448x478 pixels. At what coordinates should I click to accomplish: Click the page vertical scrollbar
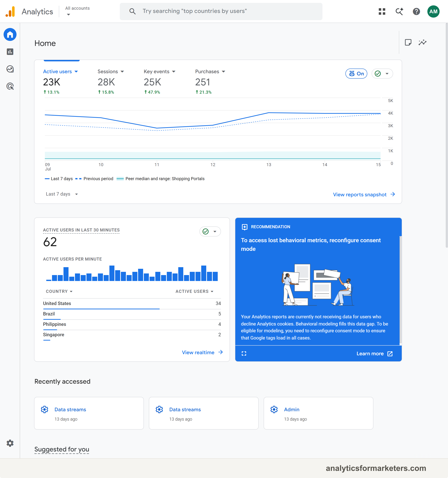(x=447, y=135)
